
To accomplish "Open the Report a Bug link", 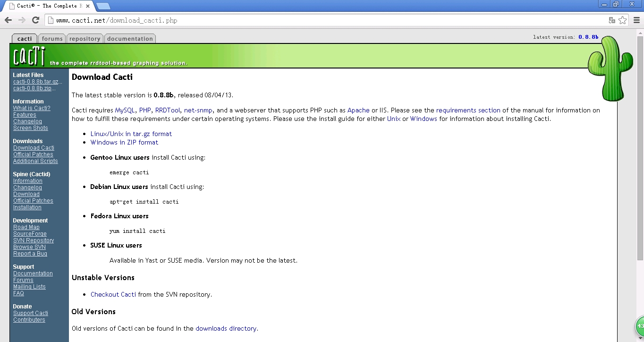I will point(30,254).
